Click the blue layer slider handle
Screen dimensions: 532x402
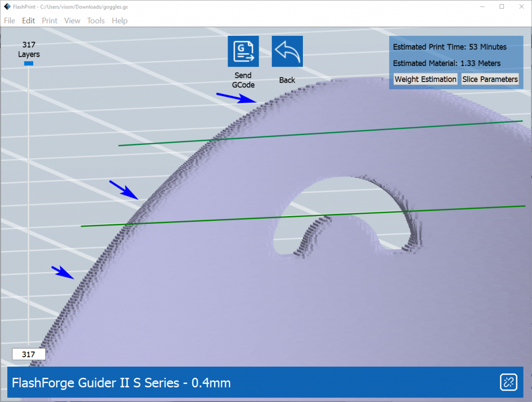pos(29,63)
